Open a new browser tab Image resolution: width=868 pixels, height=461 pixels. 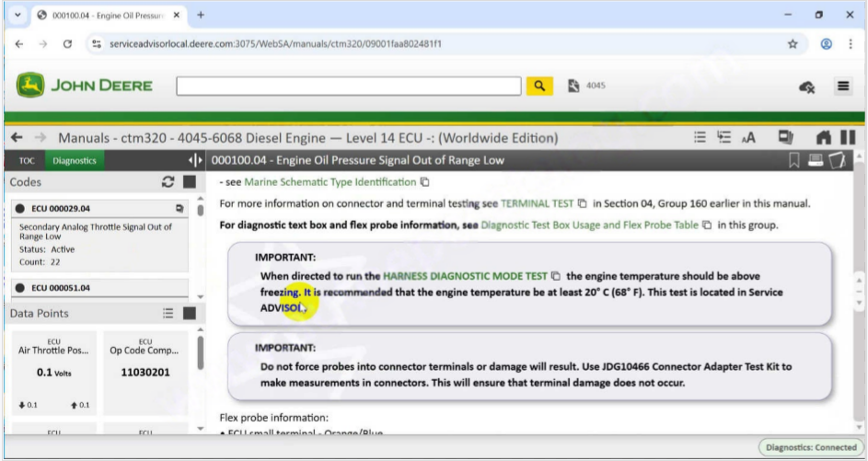point(201,15)
